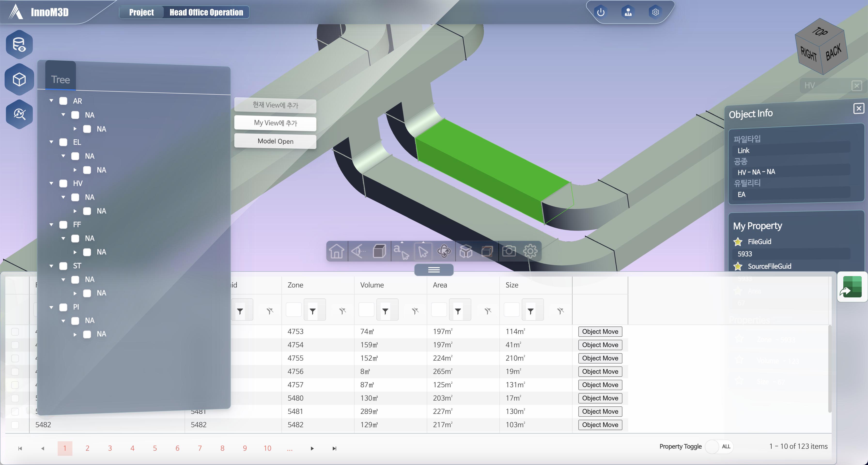
Task: Go to page 2 of the table
Action: pos(87,449)
